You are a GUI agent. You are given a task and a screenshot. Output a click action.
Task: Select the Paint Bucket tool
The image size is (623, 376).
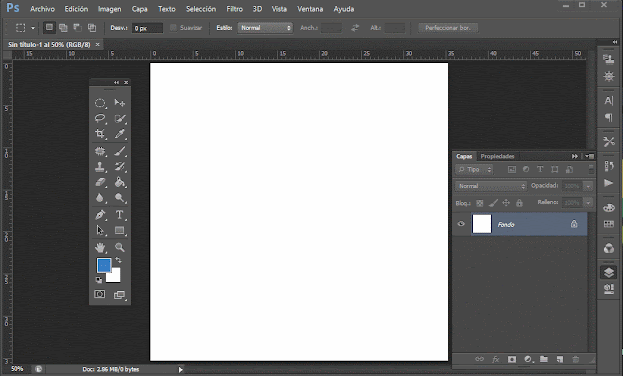tap(120, 182)
